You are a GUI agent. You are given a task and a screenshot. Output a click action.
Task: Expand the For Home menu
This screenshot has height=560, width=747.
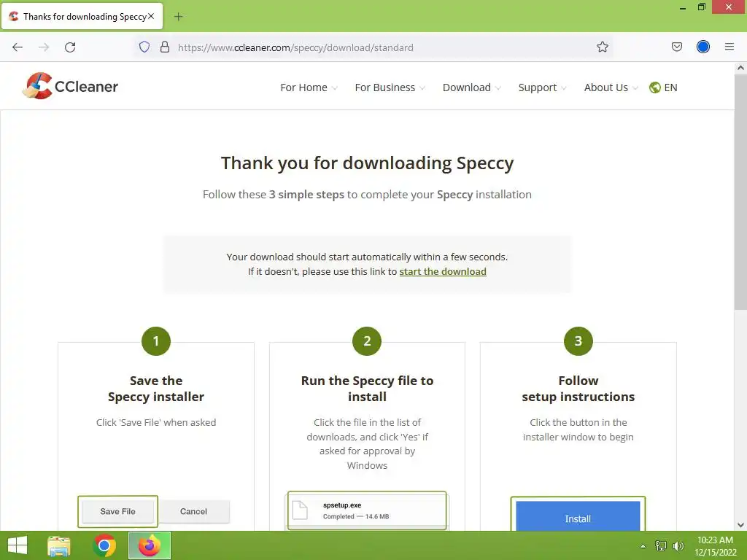tap(309, 87)
